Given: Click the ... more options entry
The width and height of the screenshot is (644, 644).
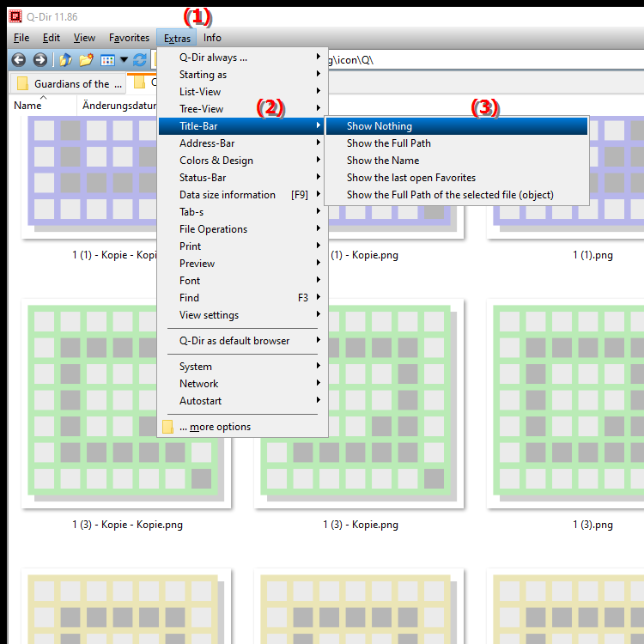Looking at the screenshot, I should point(243,427).
